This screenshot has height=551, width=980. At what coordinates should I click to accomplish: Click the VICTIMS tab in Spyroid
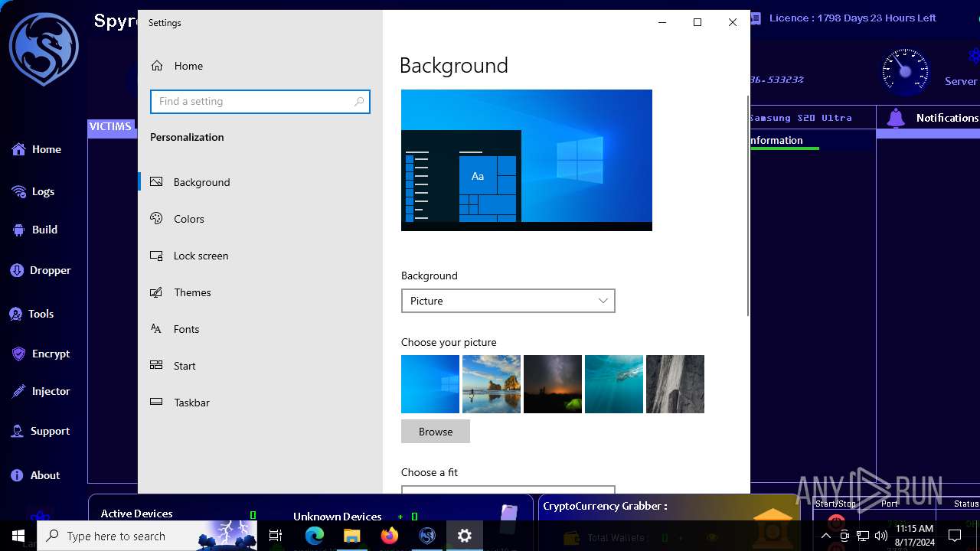click(110, 126)
